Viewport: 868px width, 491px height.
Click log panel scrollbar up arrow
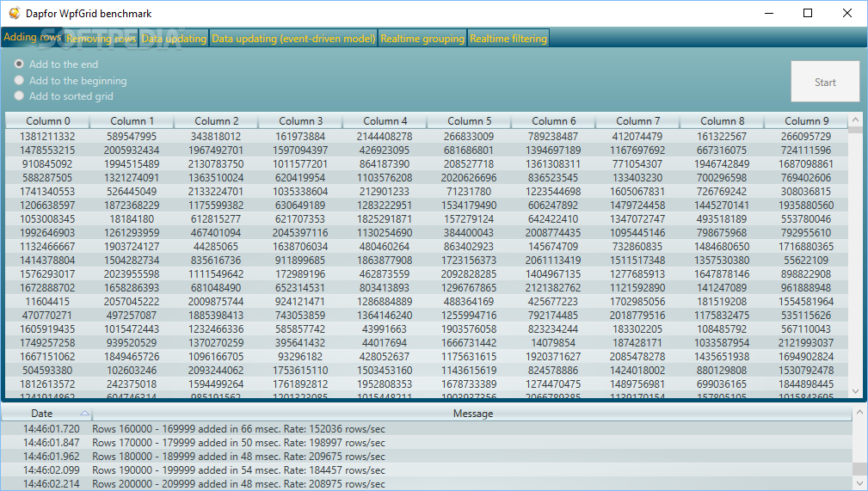[859, 413]
